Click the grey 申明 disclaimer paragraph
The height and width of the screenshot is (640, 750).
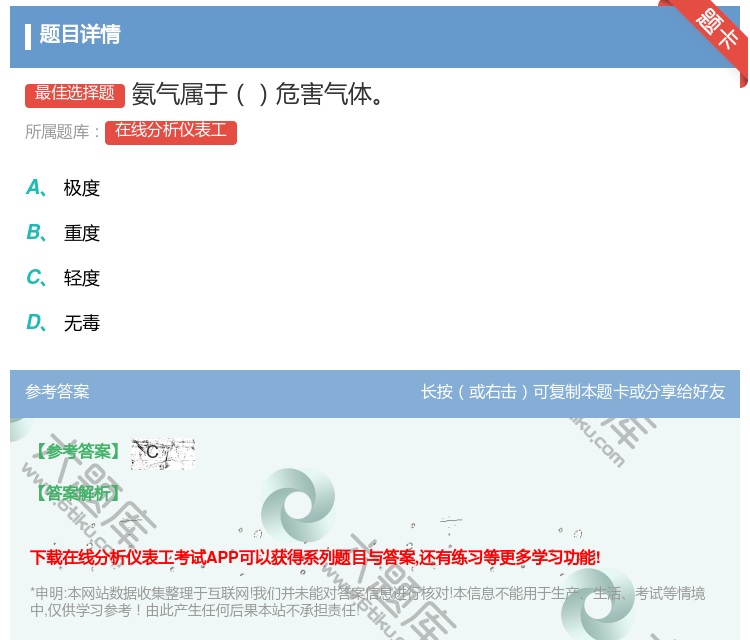coord(367,602)
